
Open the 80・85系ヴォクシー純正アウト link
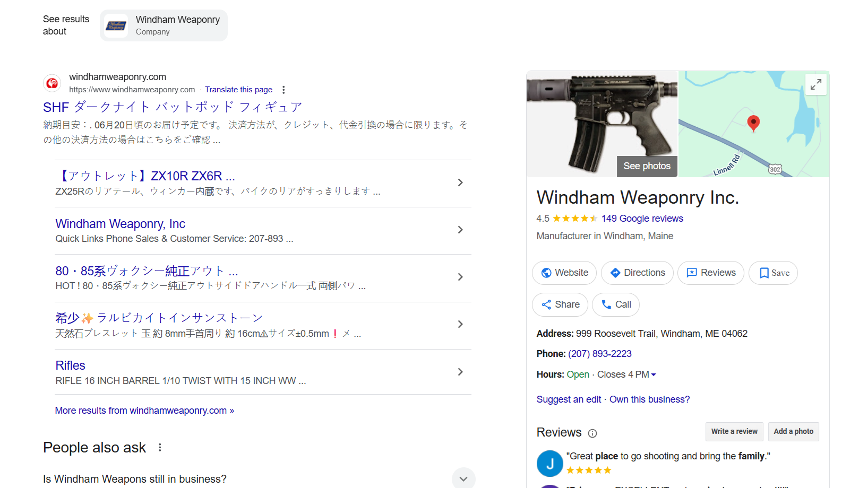(x=147, y=271)
